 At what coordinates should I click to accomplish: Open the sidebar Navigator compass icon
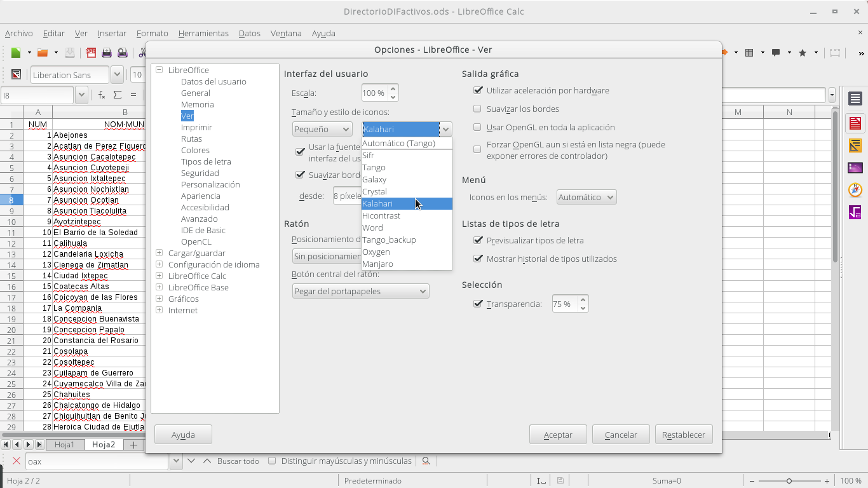coord(855,190)
